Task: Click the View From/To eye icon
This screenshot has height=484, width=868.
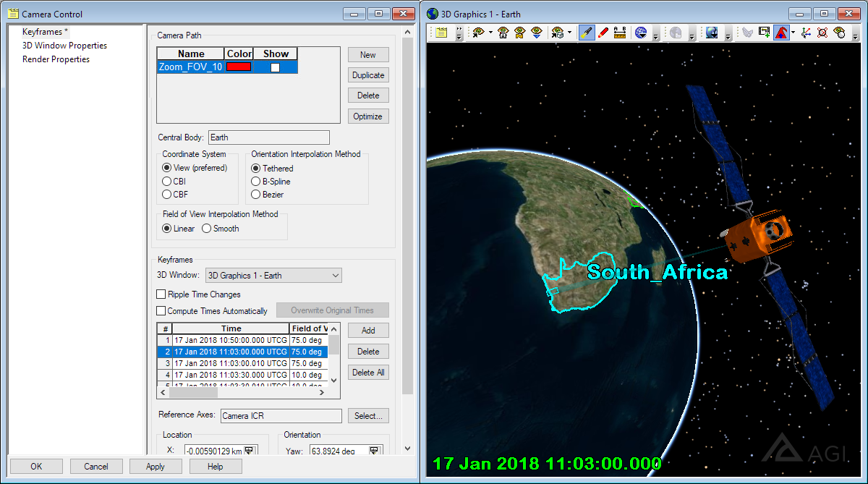Action: point(479,33)
